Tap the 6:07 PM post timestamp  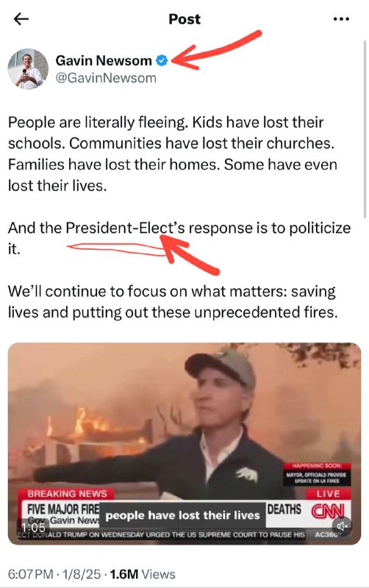coord(30,574)
